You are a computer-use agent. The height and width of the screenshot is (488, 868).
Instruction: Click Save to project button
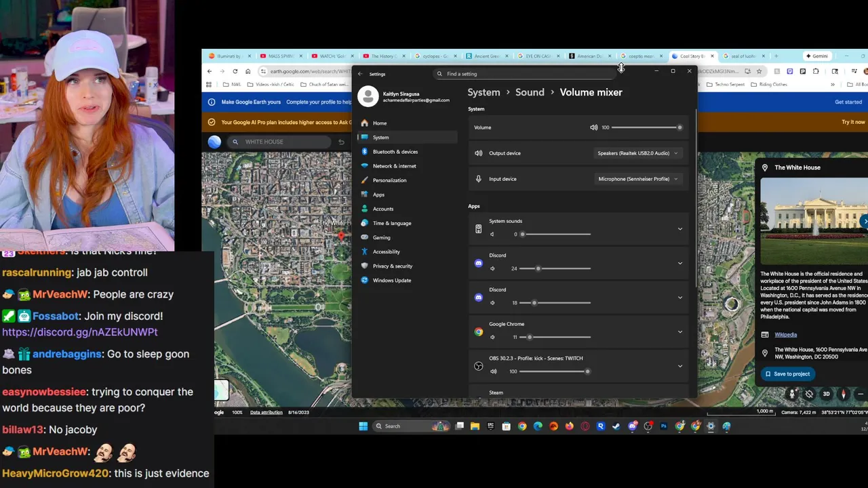click(787, 374)
